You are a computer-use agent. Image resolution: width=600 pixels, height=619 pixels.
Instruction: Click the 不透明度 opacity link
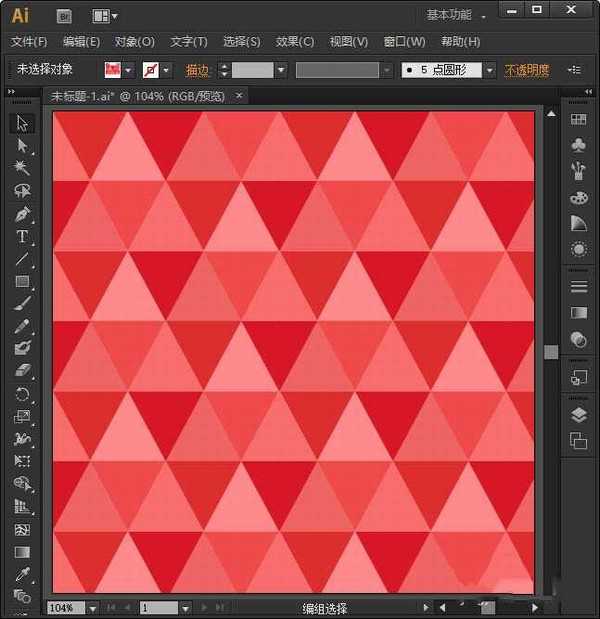click(x=526, y=70)
